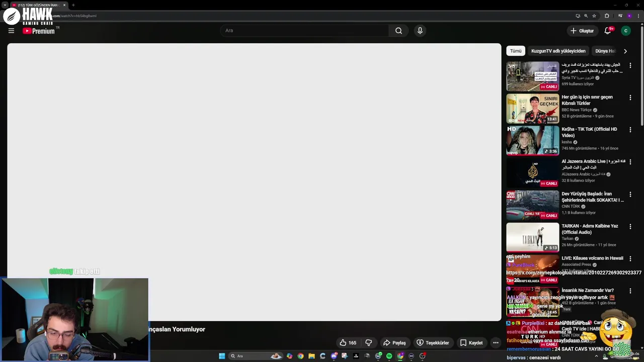Open Discord from the taskbar

334,356
